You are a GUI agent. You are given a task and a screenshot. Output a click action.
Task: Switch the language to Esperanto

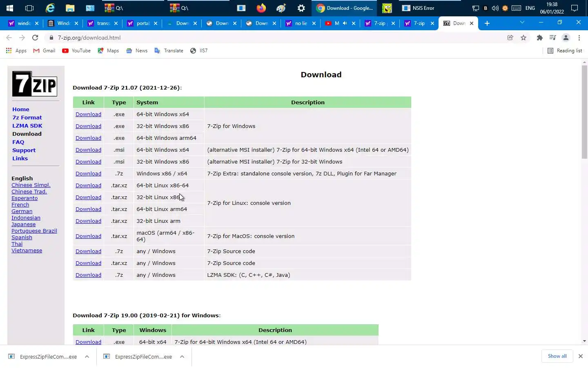point(24,198)
